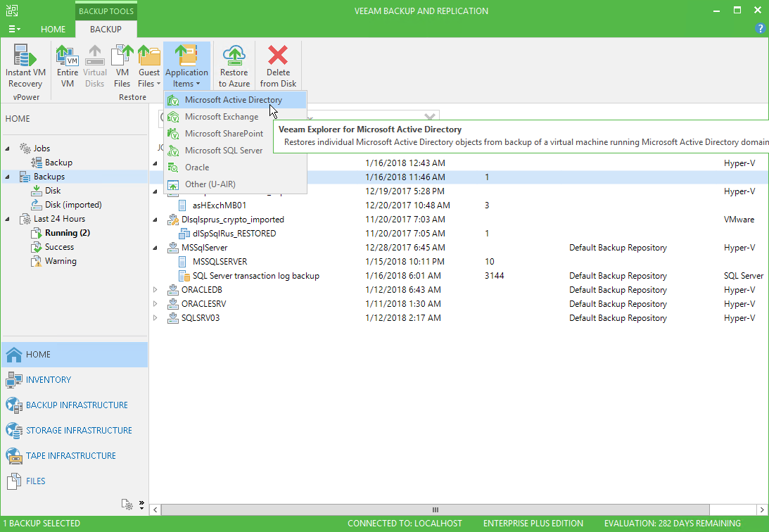Click the SQL Server platform cell
769x532 pixels.
pyautogui.click(x=744, y=276)
